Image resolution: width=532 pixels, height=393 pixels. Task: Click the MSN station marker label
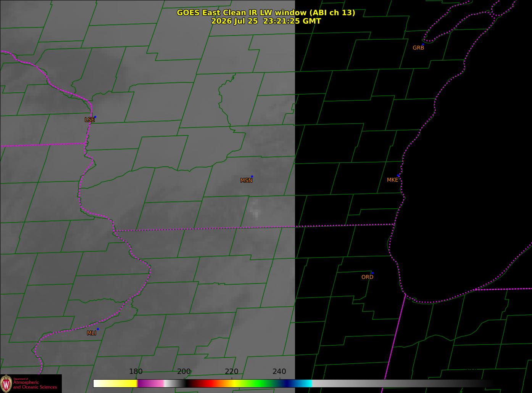coord(246,180)
